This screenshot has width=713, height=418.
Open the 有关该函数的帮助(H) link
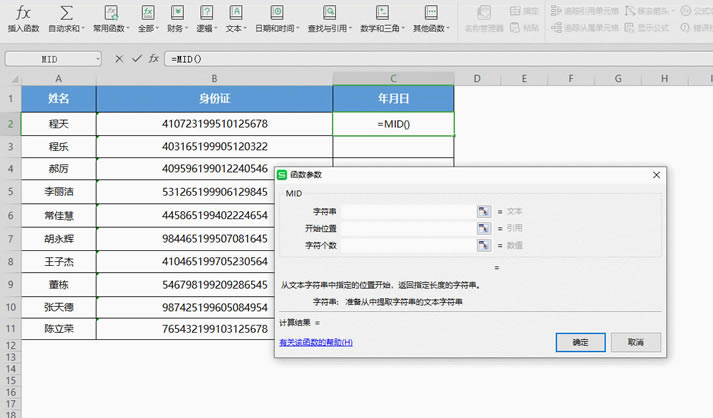point(316,342)
